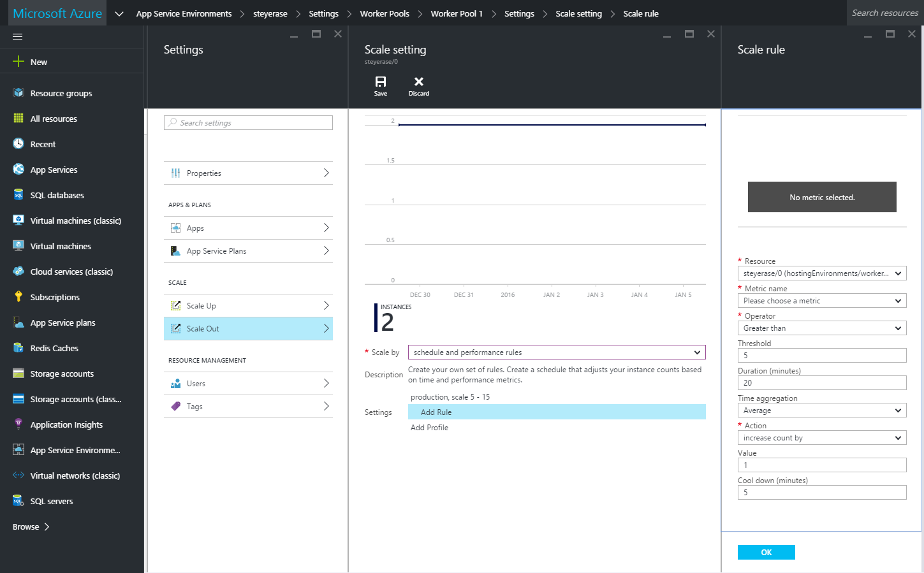This screenshot has height=573, width=924.
Task: Click Storage accounts icon
Action: coord(18,373)
